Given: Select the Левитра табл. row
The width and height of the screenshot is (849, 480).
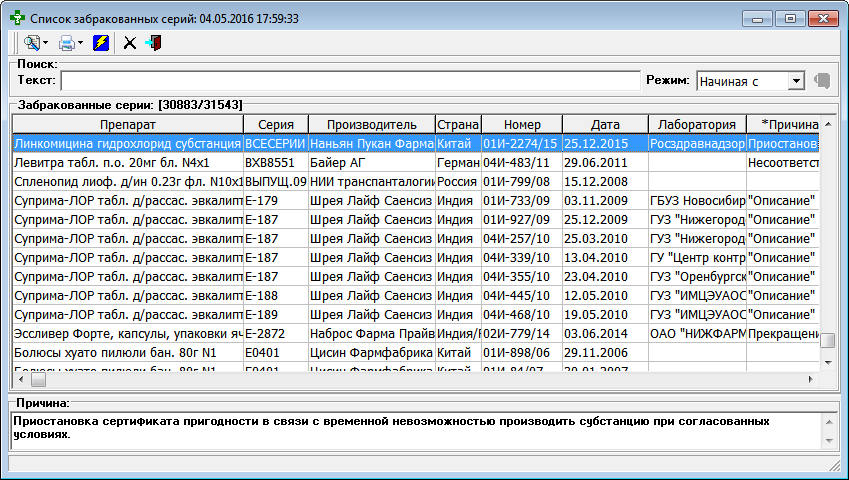Looking at the screenshot, I should pos(127,162).
